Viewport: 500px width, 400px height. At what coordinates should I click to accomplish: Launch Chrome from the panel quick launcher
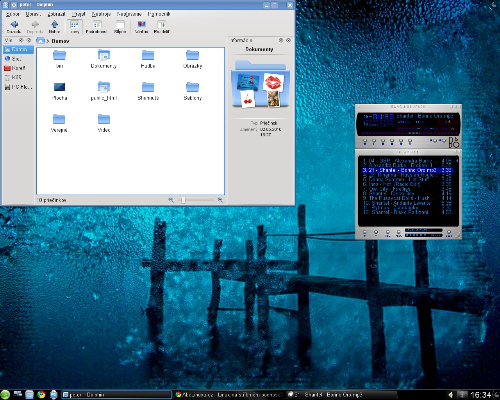pyautogui.click(x=41, y=395)
